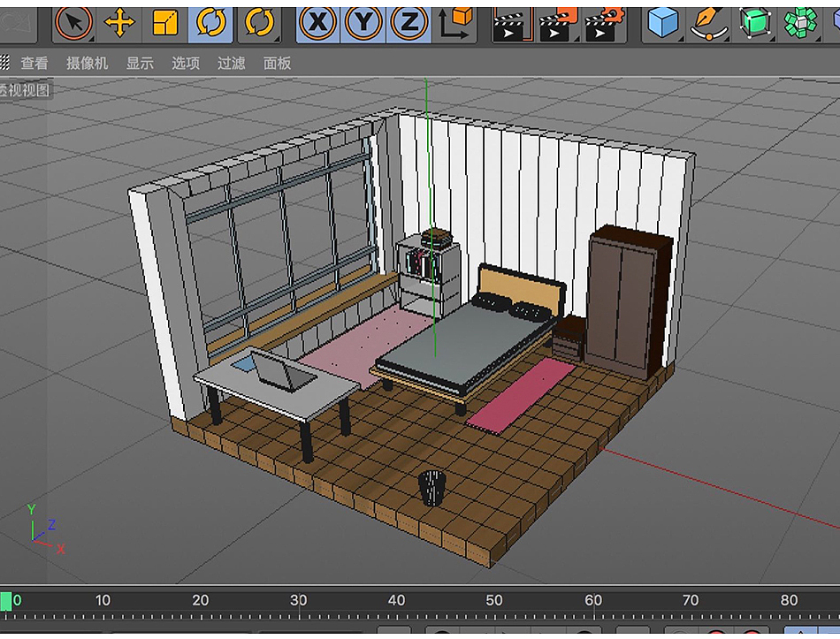Toggle Z axis lock

(x=409, y=23)
